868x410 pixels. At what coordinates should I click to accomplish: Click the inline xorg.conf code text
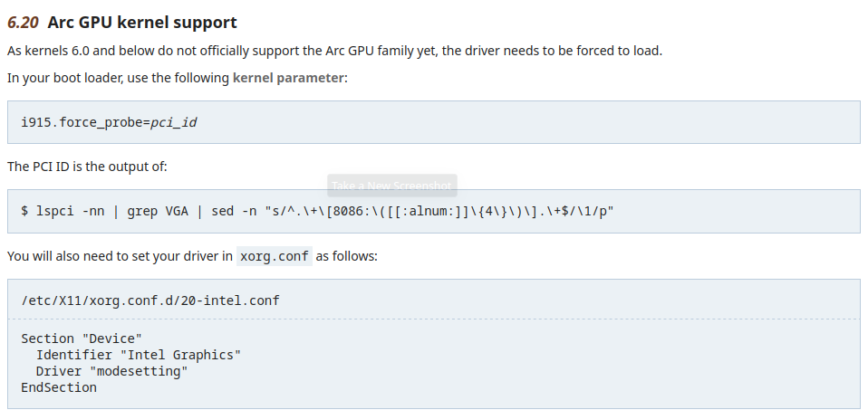(x=275, y=256)
